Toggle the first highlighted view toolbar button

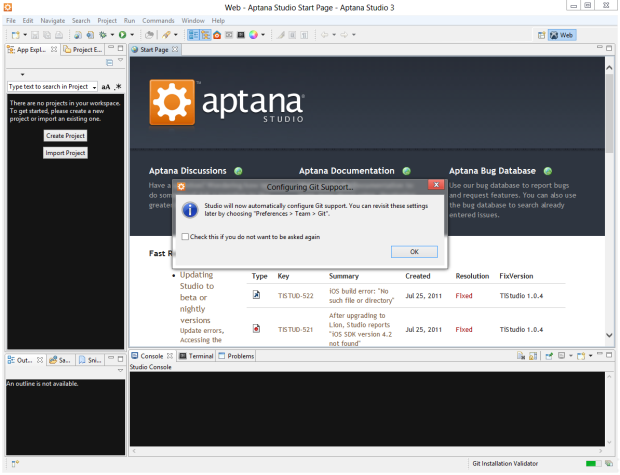(193, 35)
